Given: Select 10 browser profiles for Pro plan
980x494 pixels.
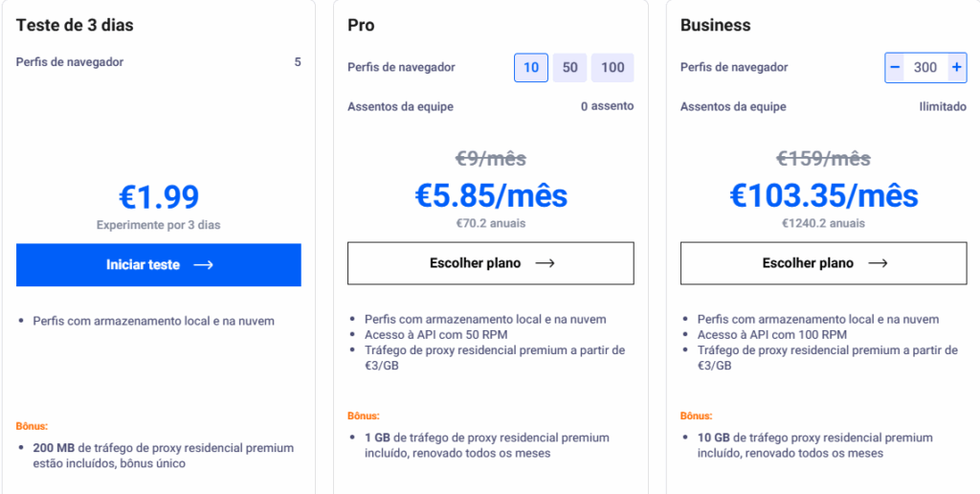Looking at the screenshot, I should pos(531,68).
